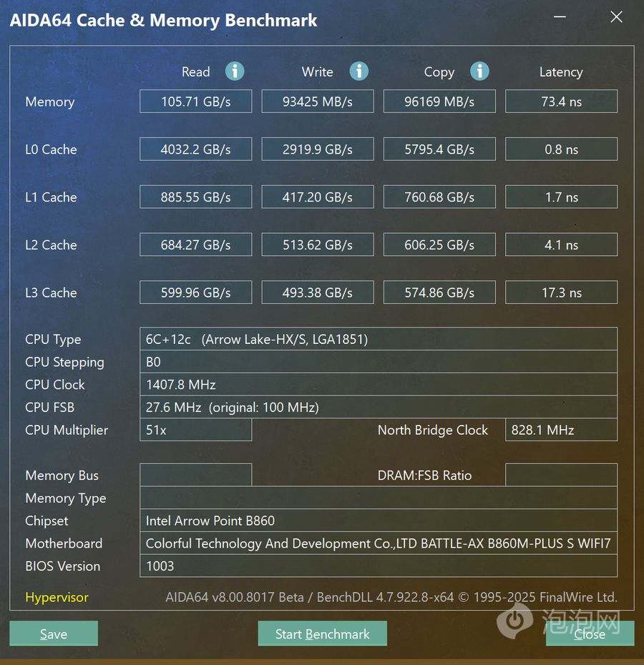Select L2 Cache latency 4.1 ns
644x665 pixels.
(x=561, y=245)
